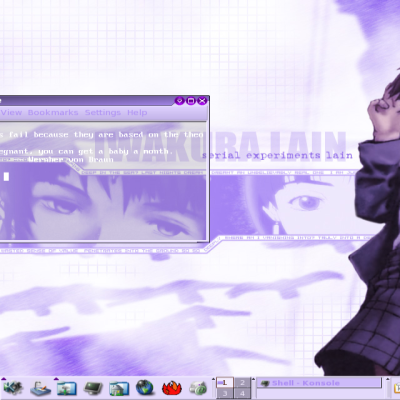Launch Konqueror globe web browser icon

[x=145, y=388]
